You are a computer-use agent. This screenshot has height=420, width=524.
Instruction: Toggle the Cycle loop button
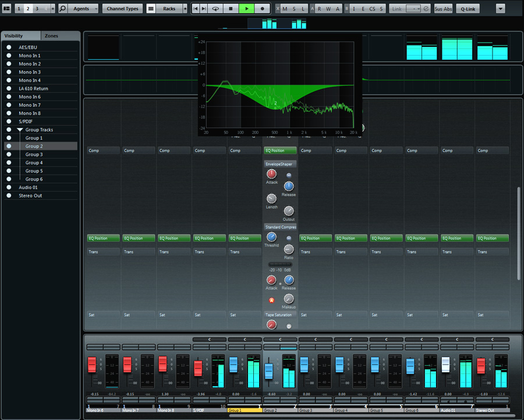tap(215, 9)
